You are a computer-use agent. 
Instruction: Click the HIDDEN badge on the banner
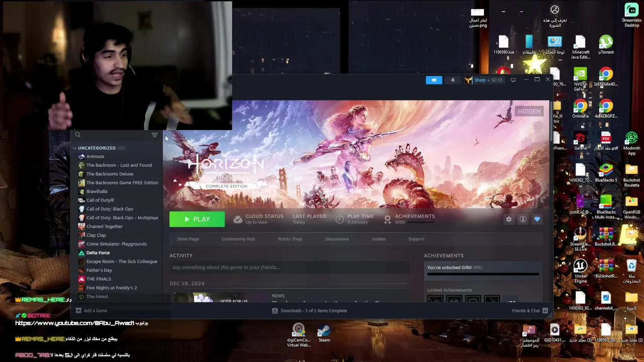click(x=529, y=111)
